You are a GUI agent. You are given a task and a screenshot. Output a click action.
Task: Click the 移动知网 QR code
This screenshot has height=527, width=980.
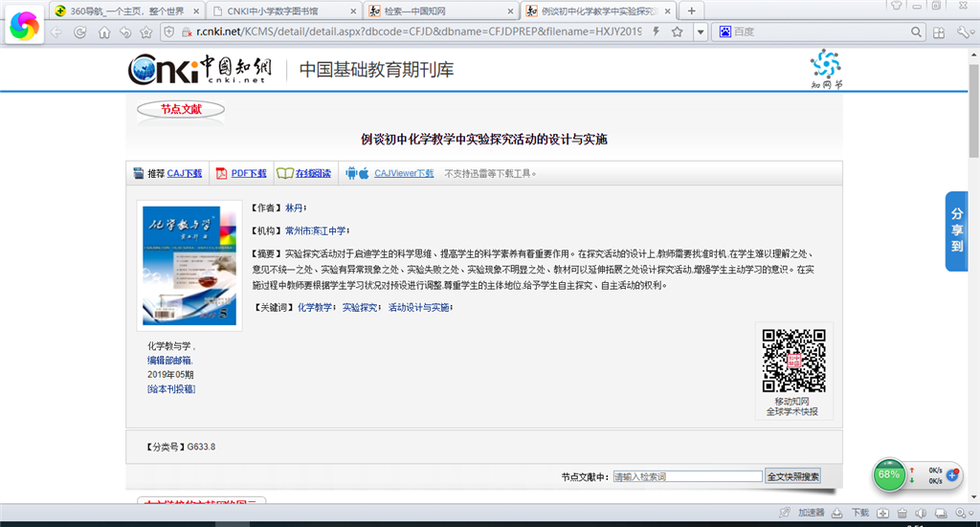(x=793, y=361)
